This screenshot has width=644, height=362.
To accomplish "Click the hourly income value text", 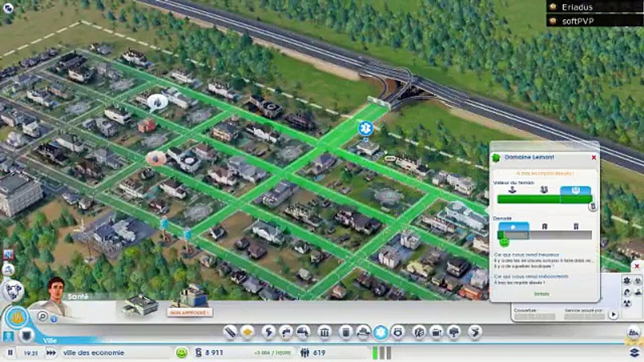I will (x=273, y=353).
